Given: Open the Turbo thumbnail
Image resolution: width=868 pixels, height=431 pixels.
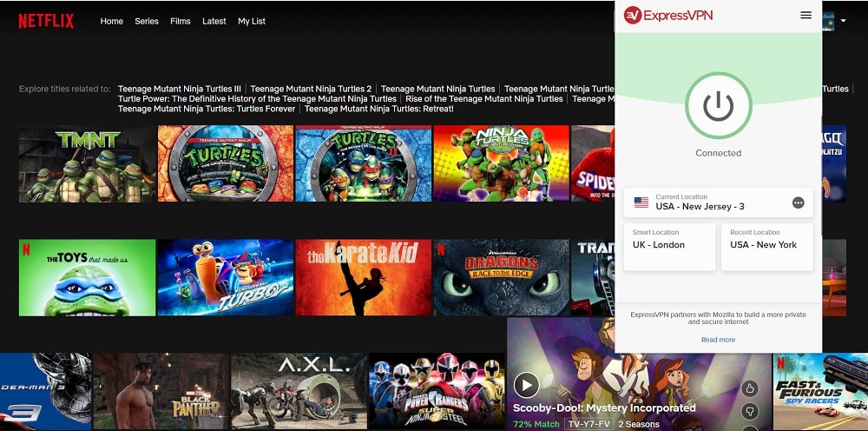Looking at the screenshot, I should coord(226,277).
